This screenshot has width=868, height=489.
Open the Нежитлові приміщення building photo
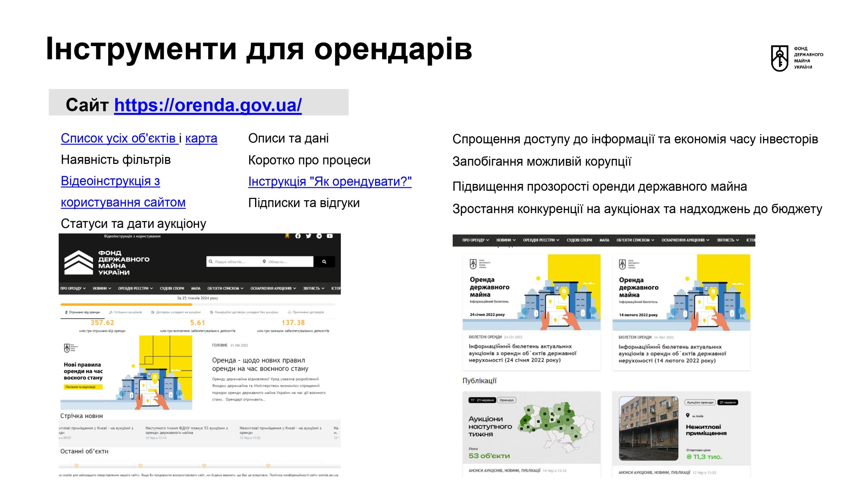pos(648,428)
